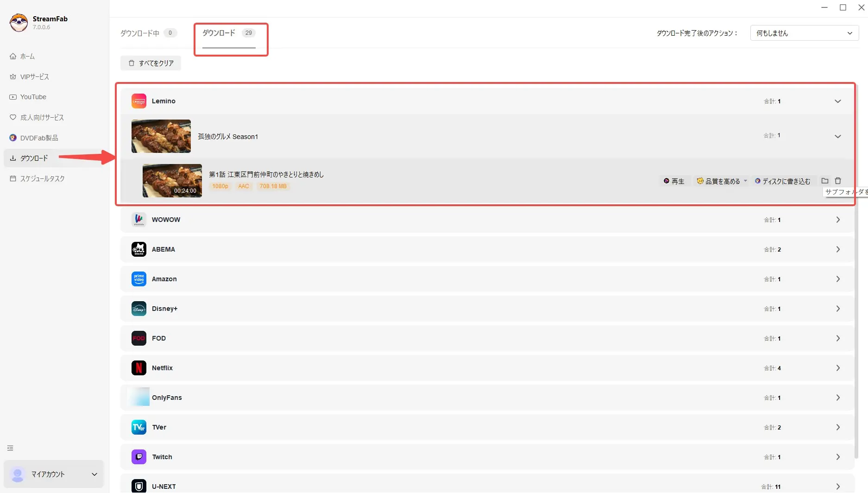Click the OnlyFans service icon

[x=138, y=397]
